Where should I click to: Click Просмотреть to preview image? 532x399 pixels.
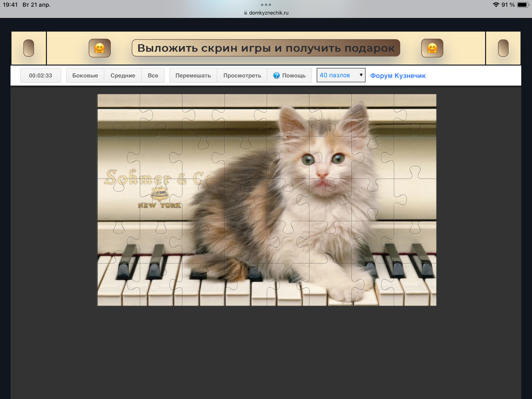[x=242, y=76]
